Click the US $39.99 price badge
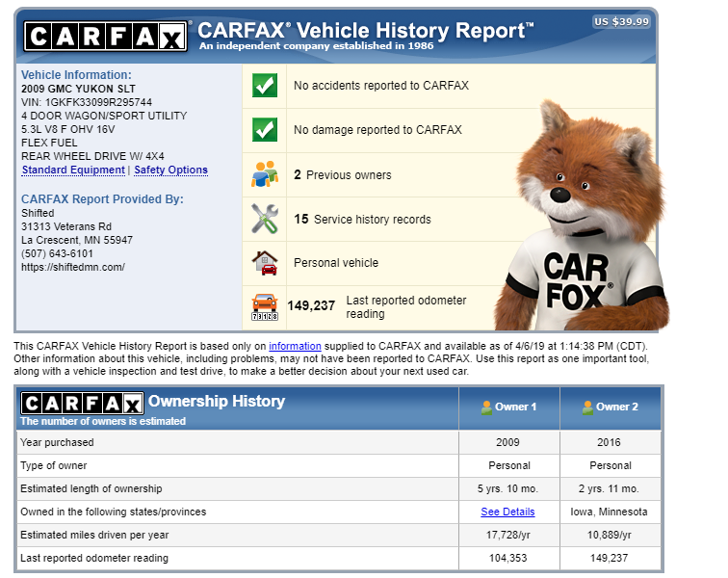Image resolution: width=728 pixels, height=578 pixels. click(x=622, y=22)
